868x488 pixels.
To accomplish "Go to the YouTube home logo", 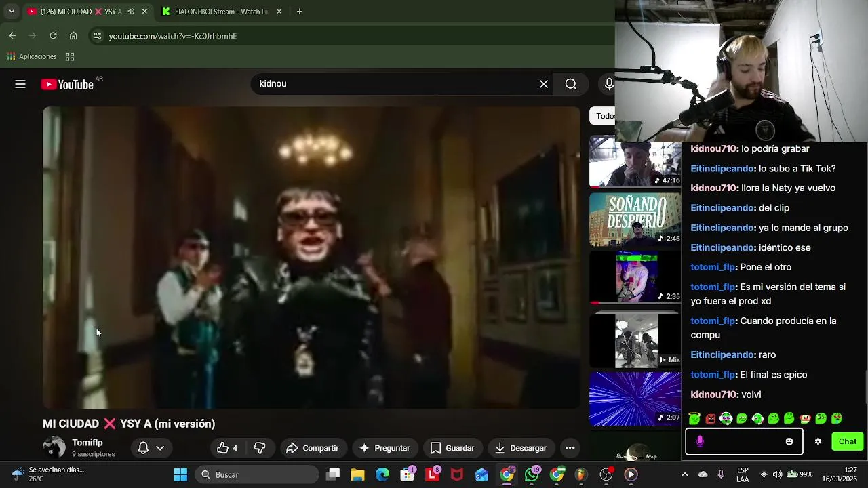I will pyautogui.click(x=66, y=84).
